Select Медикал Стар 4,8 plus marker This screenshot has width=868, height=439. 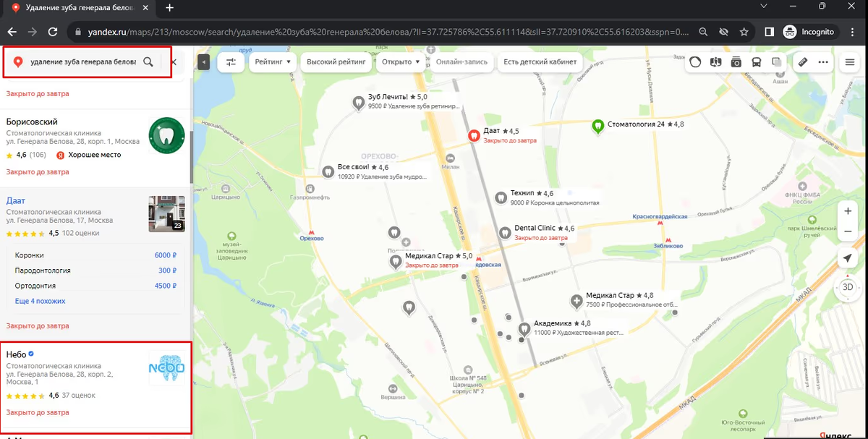576,300
